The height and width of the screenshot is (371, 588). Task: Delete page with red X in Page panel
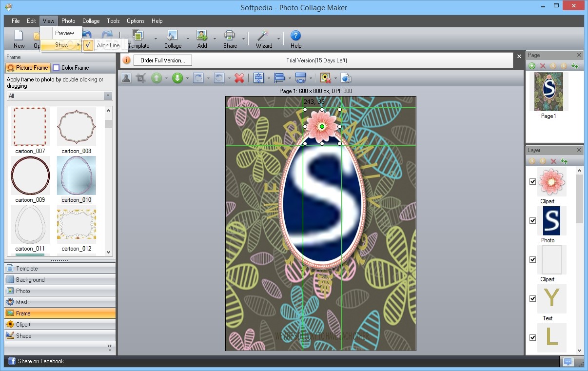pos(543,66)
